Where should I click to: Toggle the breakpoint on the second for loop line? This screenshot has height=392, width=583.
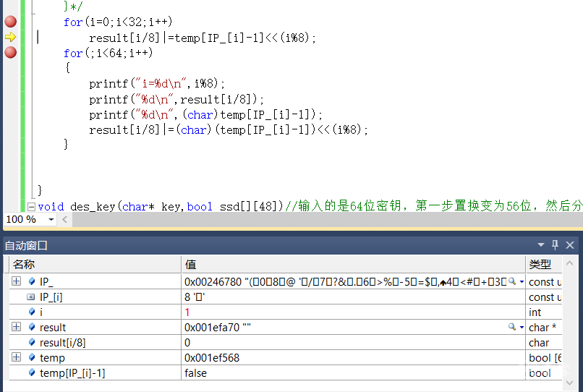point(10,52)
